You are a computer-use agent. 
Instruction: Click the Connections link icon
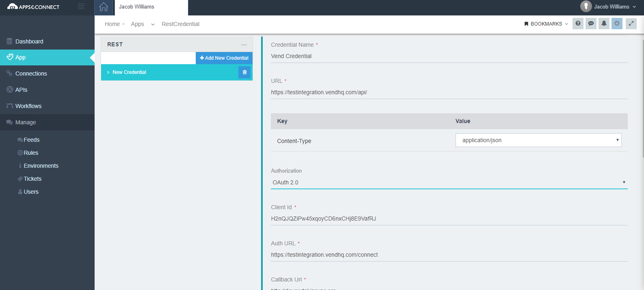tap(9, 73)
